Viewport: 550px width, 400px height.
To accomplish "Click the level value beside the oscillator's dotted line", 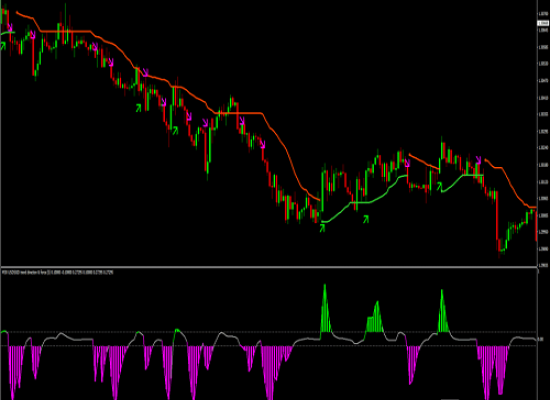I will [541, 339].
